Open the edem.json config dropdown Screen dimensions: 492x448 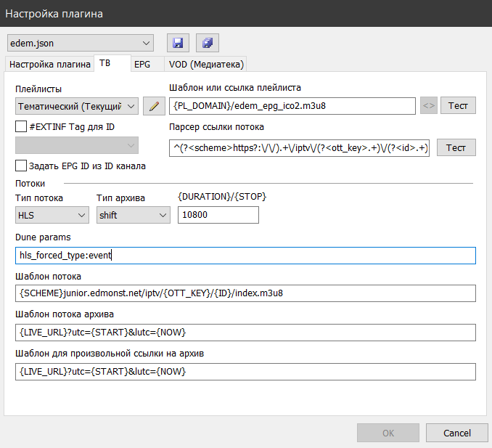pyautogui.click(x=81, y=43)
